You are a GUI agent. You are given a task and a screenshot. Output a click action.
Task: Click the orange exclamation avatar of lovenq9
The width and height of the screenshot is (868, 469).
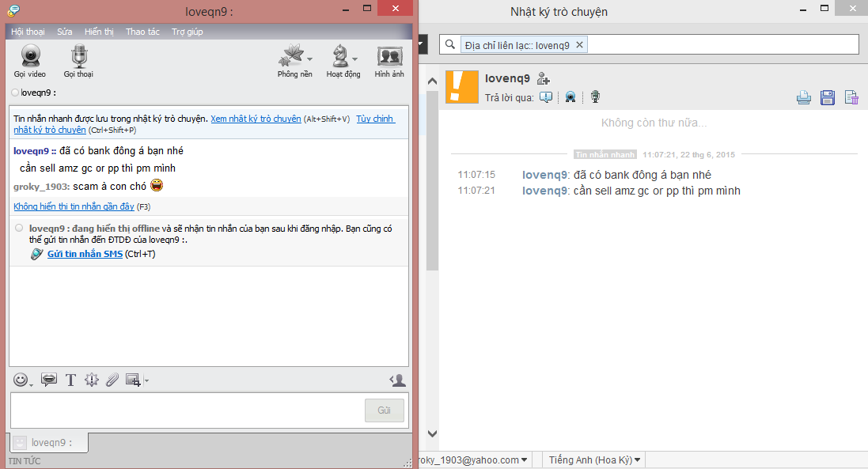coord(461,87)
